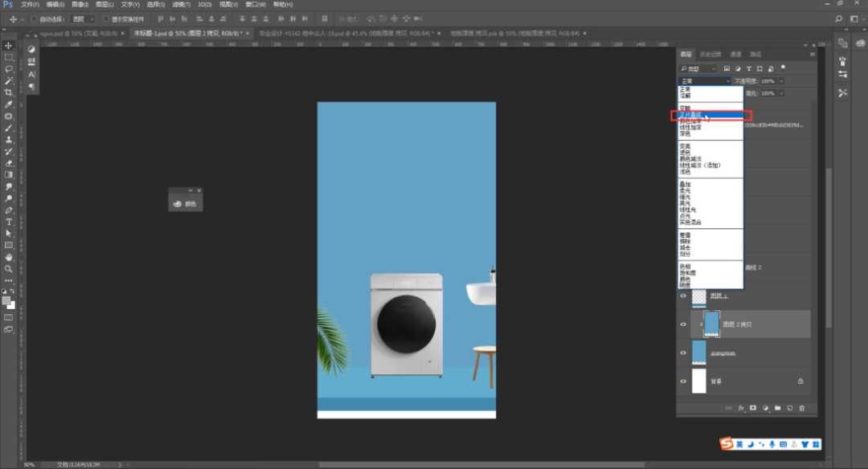
Task: Choose 正片叠底 in the blend mode list
Action: [x=690, y=116]
